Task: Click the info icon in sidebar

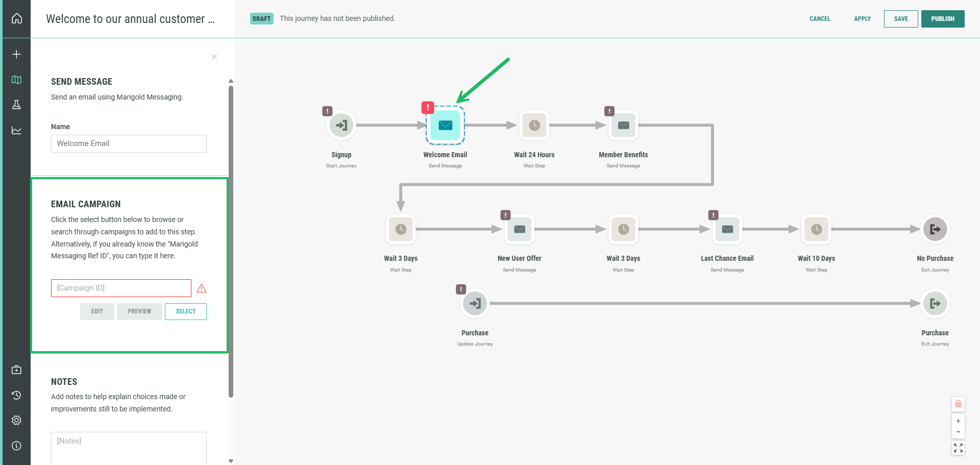Action: pyautogui.click(x=16, y=446)
